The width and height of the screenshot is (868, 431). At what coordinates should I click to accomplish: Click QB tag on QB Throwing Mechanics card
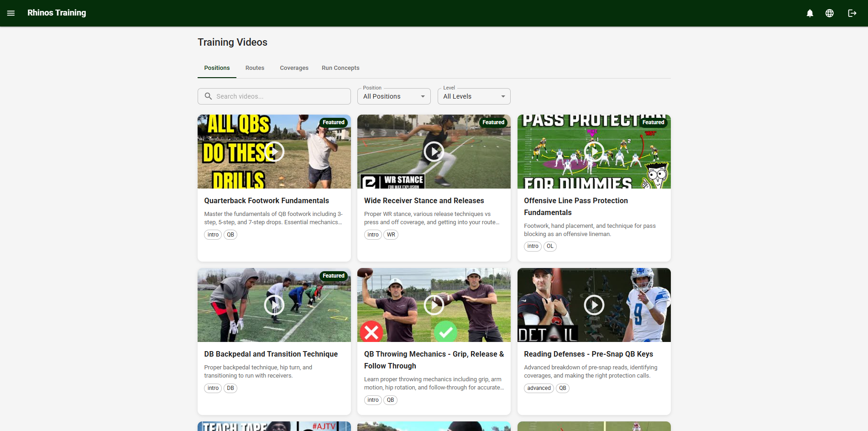point(391,400)
